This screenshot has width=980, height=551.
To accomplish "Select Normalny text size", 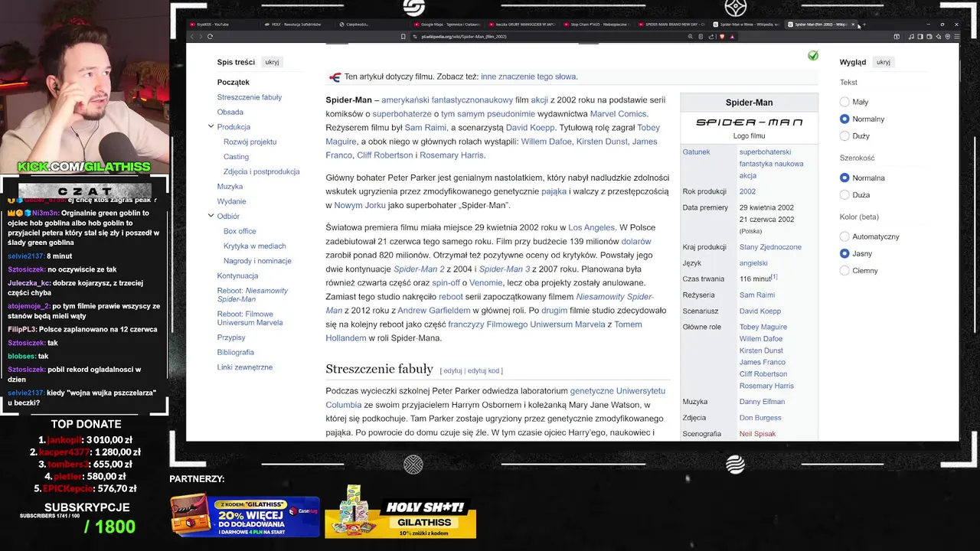I will [x=844, y=119].
